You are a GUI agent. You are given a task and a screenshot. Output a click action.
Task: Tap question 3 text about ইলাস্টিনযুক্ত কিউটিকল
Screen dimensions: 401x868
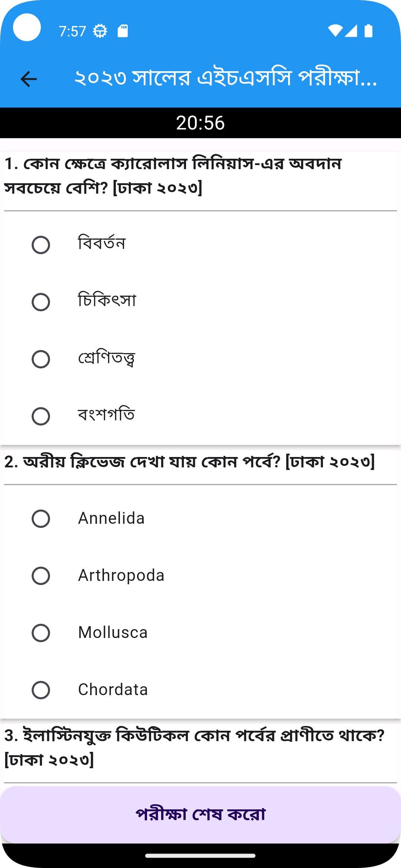194,747
